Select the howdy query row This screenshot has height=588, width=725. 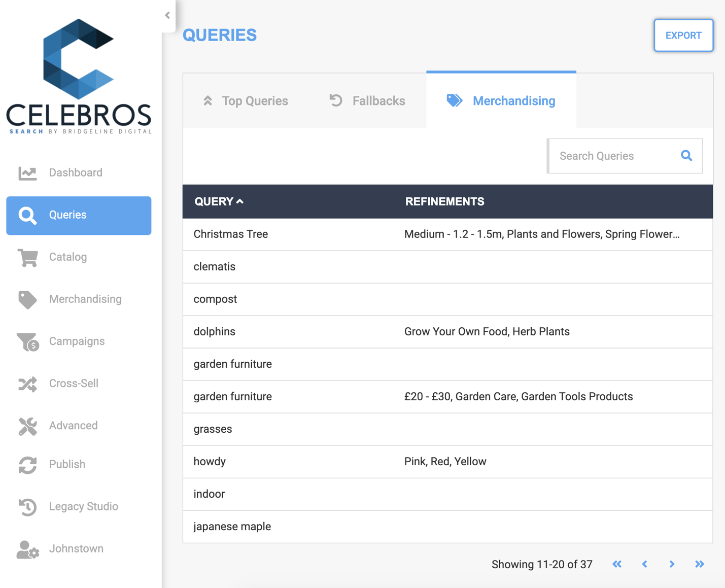click(x=447, y=462)
